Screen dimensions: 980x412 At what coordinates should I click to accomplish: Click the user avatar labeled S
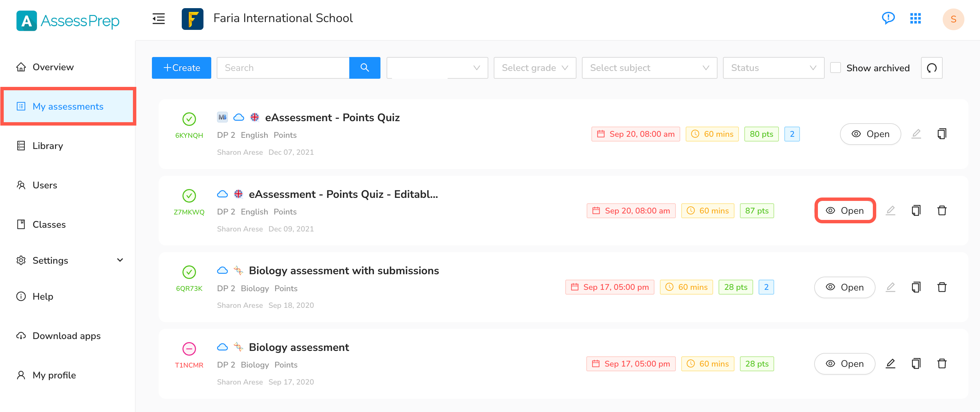click(x=953, y=19)
